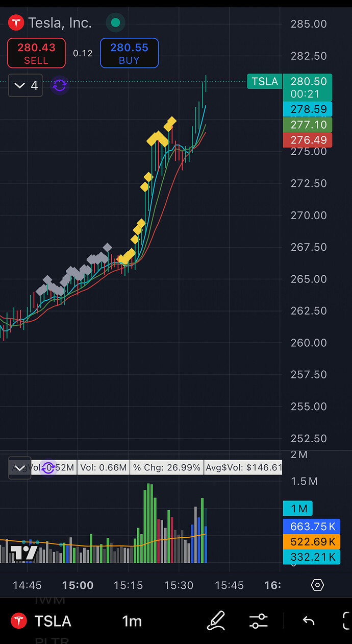
Task: Select the cyan 332.21 K volume label
Action: (312, 557)
